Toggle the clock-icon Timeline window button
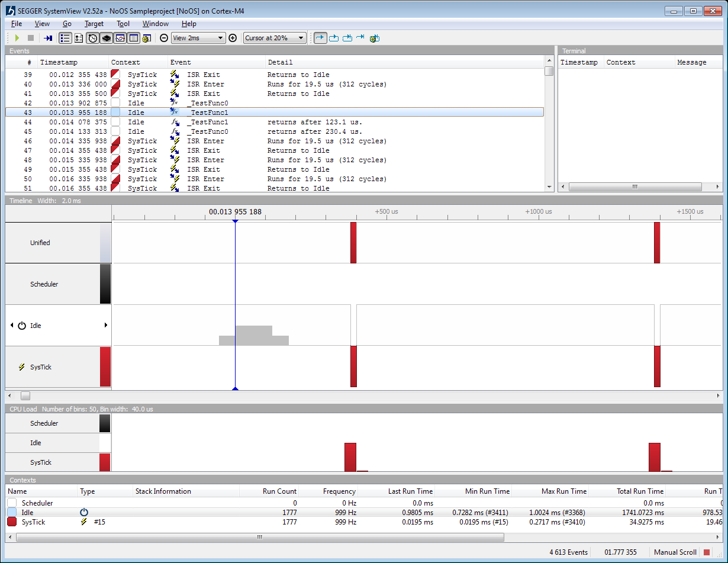Image resolution: width=728 pixels, height=563 pixels. point(92,38)
